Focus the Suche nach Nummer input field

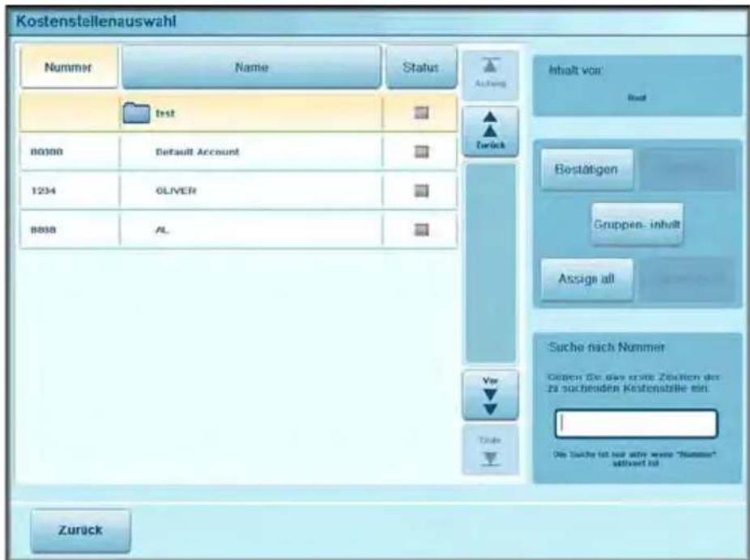(637, 423)
